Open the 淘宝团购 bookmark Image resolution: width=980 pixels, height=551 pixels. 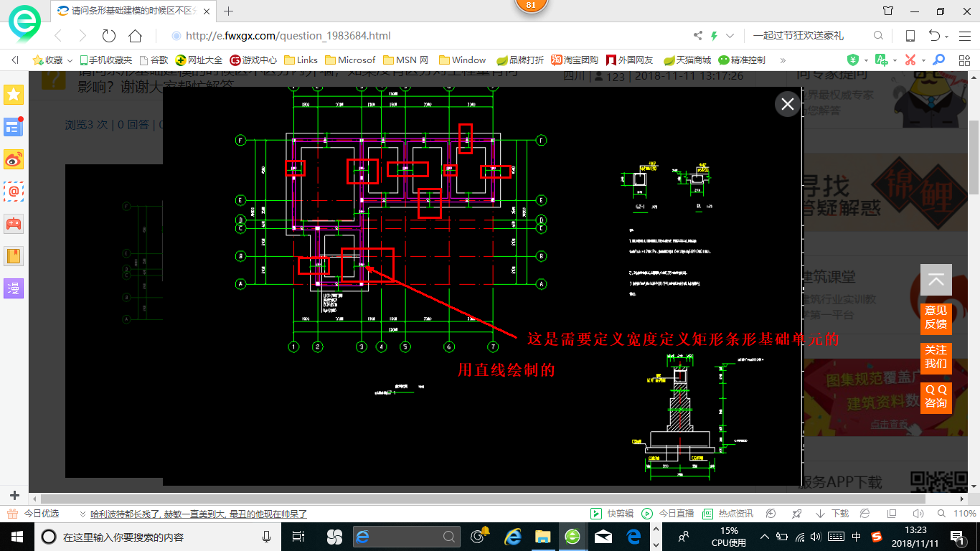(575, 60)
